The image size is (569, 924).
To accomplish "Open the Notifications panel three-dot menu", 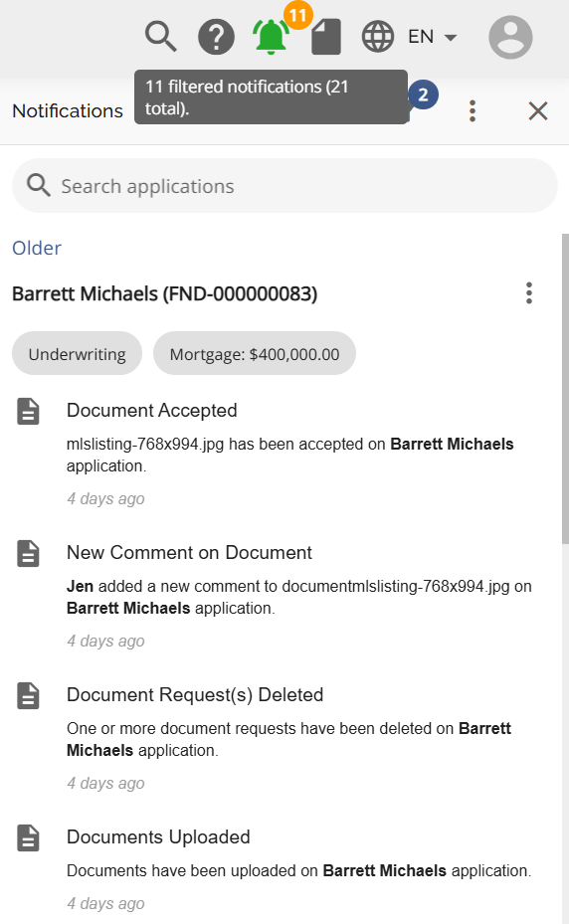I will pyautogui.click(x=473, y=110).
